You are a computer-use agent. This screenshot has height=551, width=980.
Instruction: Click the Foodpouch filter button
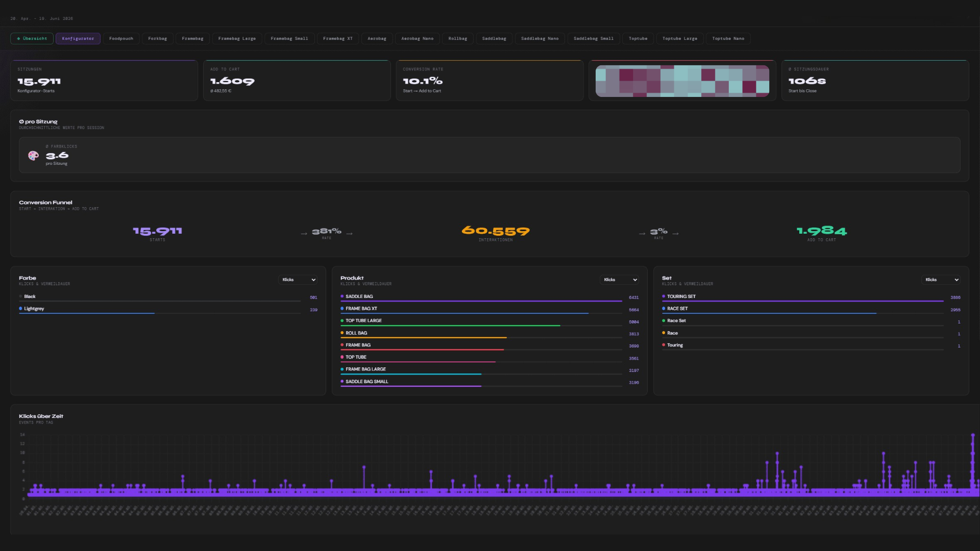click(121, 39)
